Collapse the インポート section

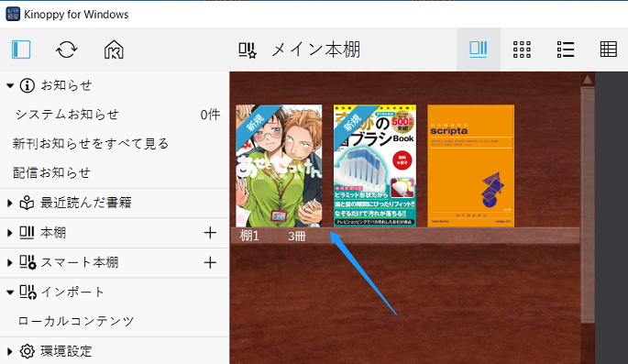coord(10,292)
